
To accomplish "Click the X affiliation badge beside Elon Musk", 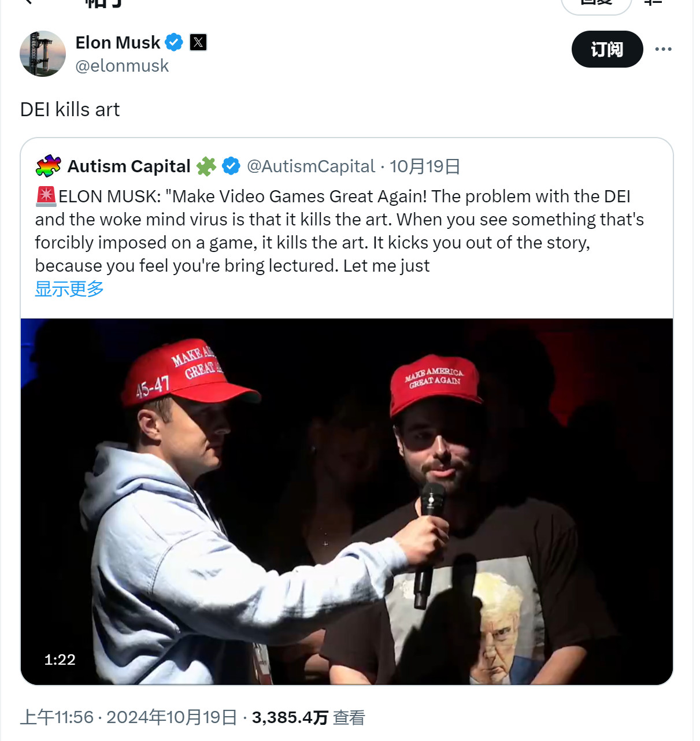I will click(x=198, y=42).
